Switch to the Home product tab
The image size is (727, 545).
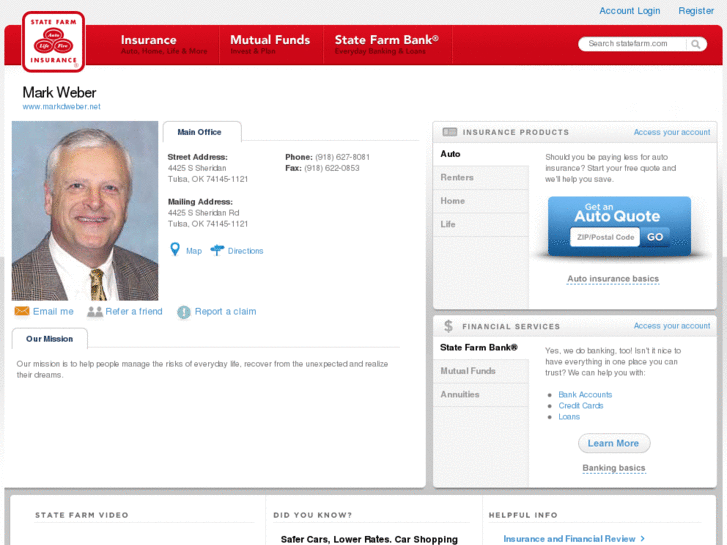[481, 201]
